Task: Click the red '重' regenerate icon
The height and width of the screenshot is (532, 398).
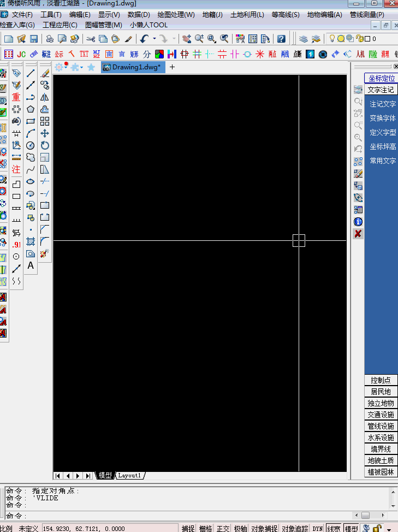Action: [x=16, y=97]
